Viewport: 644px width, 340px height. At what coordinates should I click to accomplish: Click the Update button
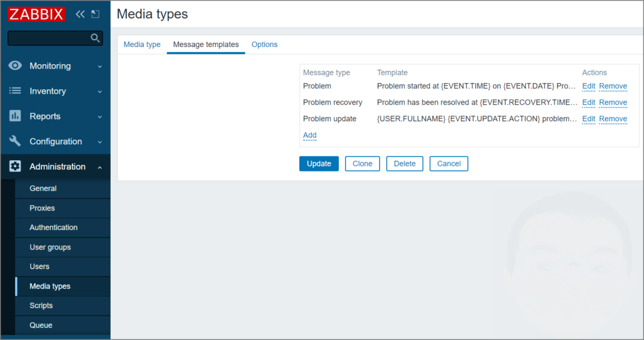319,163
